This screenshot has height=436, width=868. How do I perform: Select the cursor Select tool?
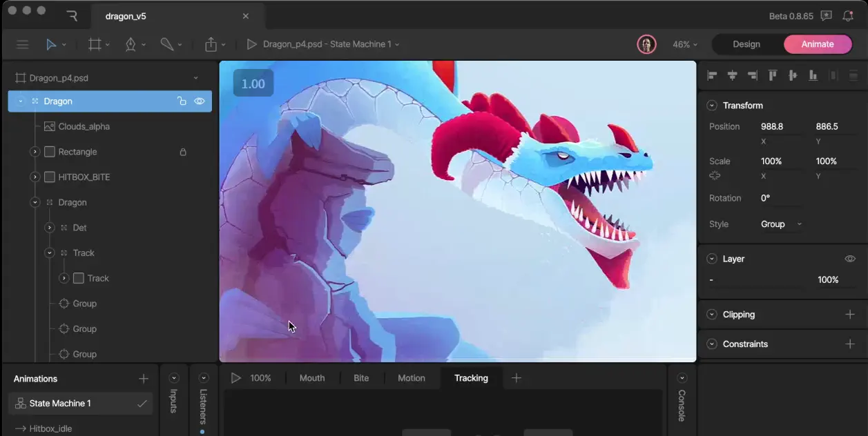click(52, 43)
